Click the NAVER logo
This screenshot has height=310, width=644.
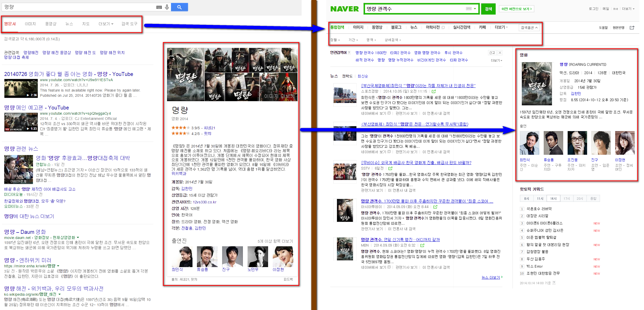[x=344, y=9]
